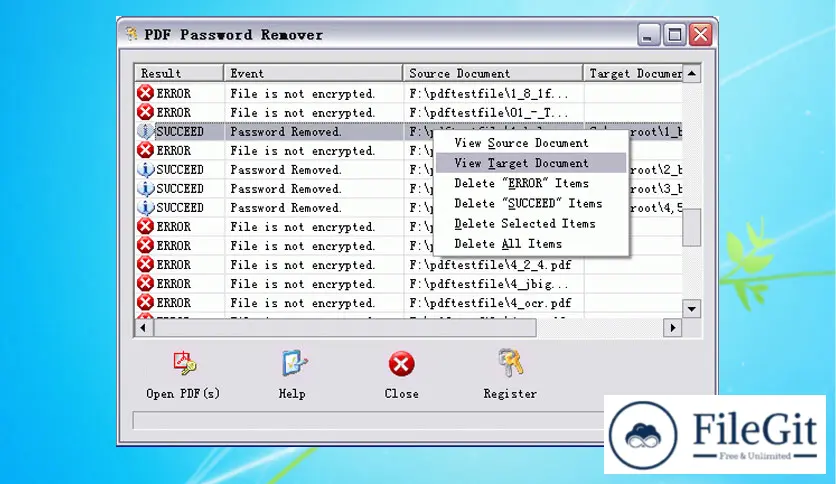Screen dimensions: 836x484
Task: Pick Delete All Items from the menu
Action: point(531,244)
